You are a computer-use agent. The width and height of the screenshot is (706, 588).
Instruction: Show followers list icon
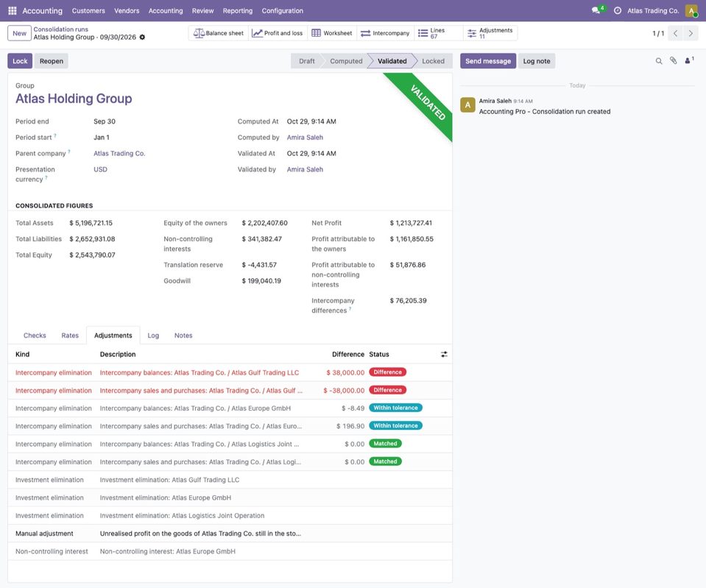click(x=689, y=61)
